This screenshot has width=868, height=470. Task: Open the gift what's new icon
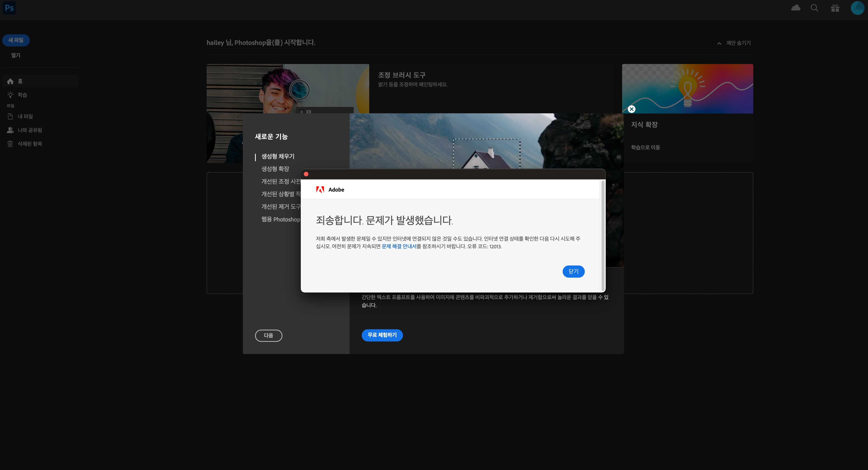point(835,8)
